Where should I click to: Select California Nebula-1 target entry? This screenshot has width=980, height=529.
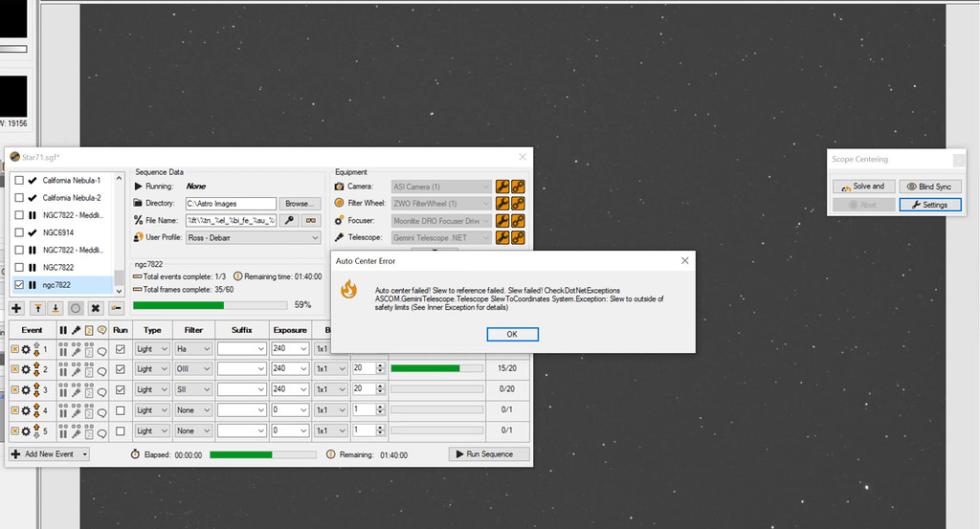tap(71, 180)
